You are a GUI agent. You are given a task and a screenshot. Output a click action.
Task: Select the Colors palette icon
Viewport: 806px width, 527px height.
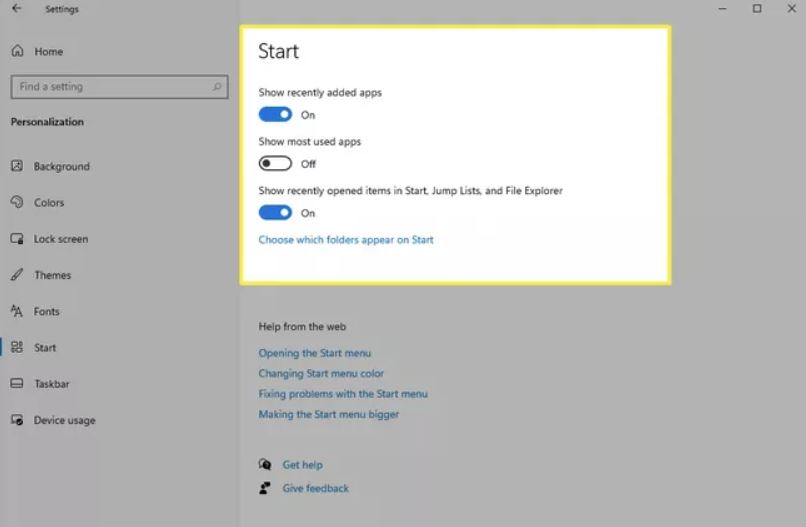tap(17, 202)
